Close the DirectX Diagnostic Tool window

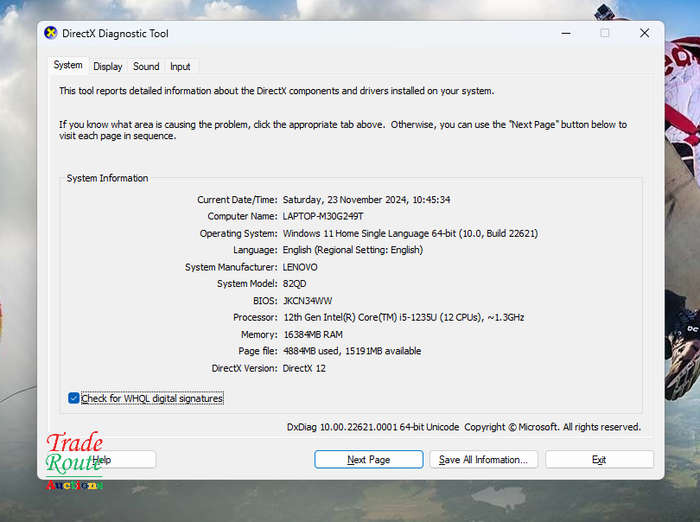pos(644,33)
